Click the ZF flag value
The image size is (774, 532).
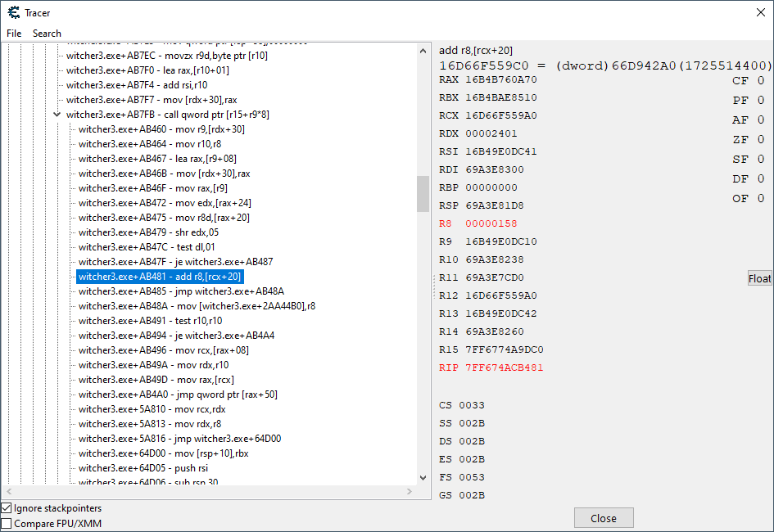(760, 140)
